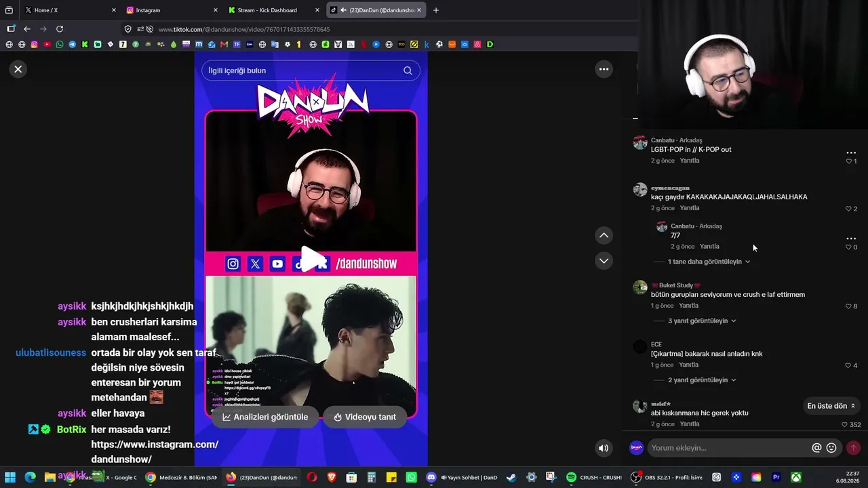Viewport: 868px width, 488px height.
Task: Click the En üste dön button
Action: (831, 406)
